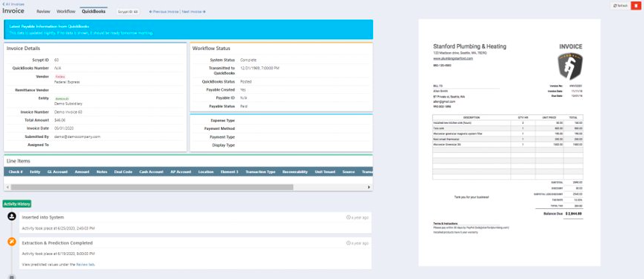
Task: Click the Scrypt ID 60 badge
Action: [x=128, y=12]
